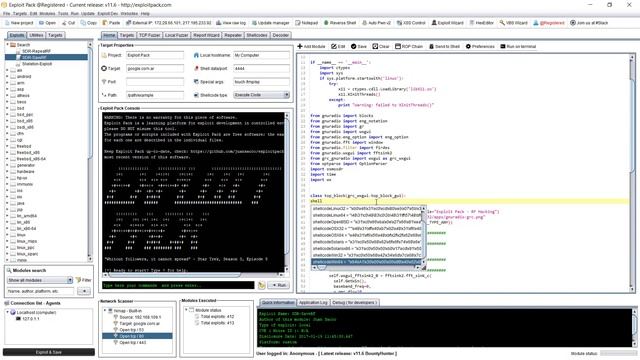Viewport: 640px width, 360px height.
Task: Click the Copy toolbar button
Action: [89, 23]
